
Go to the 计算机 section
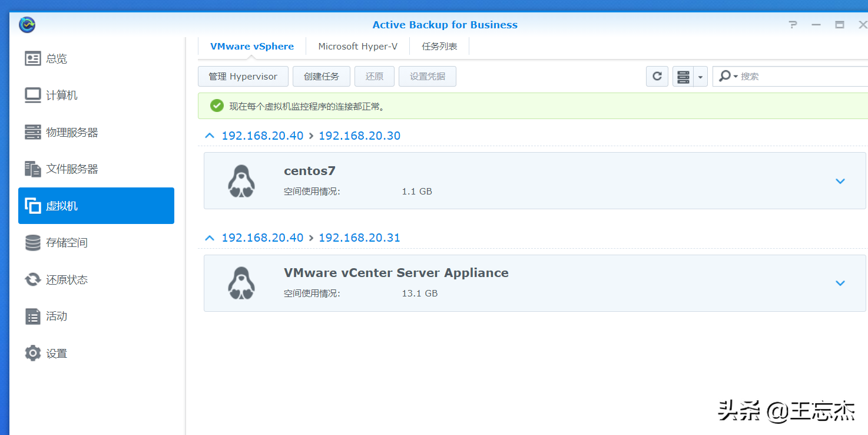click(x=96, y=95)
